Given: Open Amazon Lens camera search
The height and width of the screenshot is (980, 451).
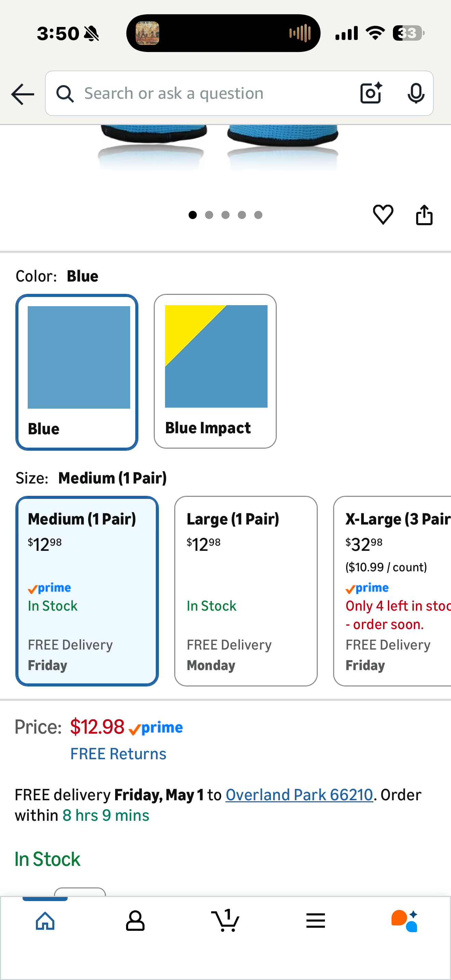Looking at the screenshot, I should (x=370, y=93).
